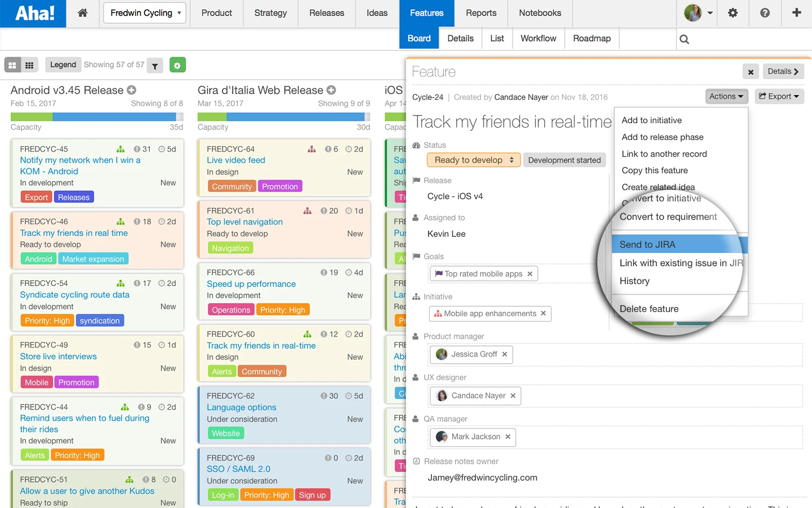The image size is (812, 508).
Task: Click initiative icon on FREDCYC-44 card
Action: pyautogui.click(x=125, y=407)
